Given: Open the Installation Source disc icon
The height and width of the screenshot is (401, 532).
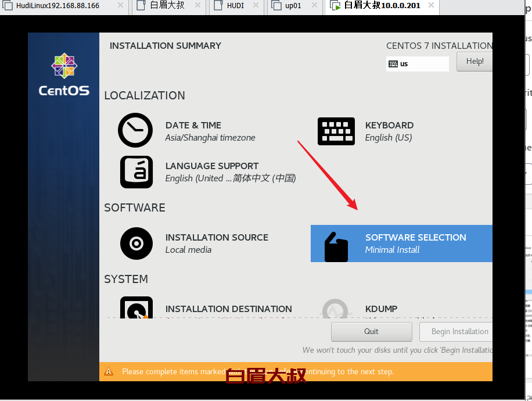Looking at the screenshot, I should click(136, 244).
